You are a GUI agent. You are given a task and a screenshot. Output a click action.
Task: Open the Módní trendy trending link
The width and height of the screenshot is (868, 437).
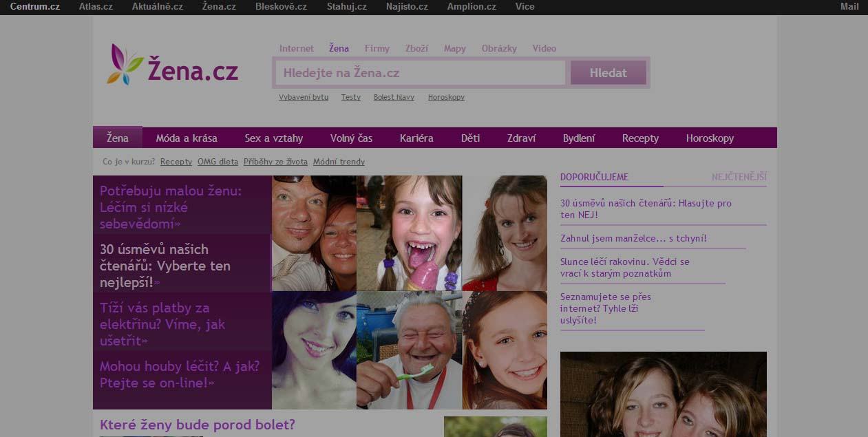339,162
